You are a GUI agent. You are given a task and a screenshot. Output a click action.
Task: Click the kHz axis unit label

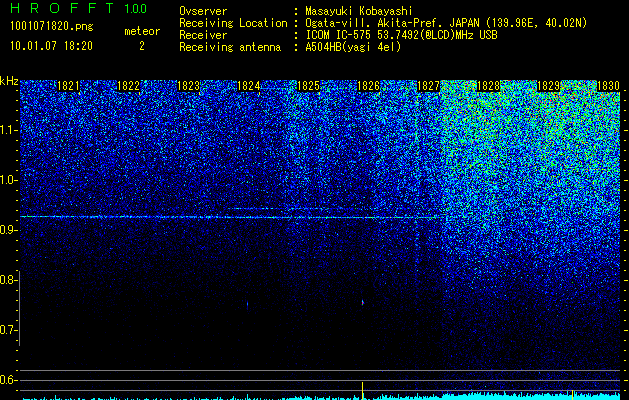(9, 81)
